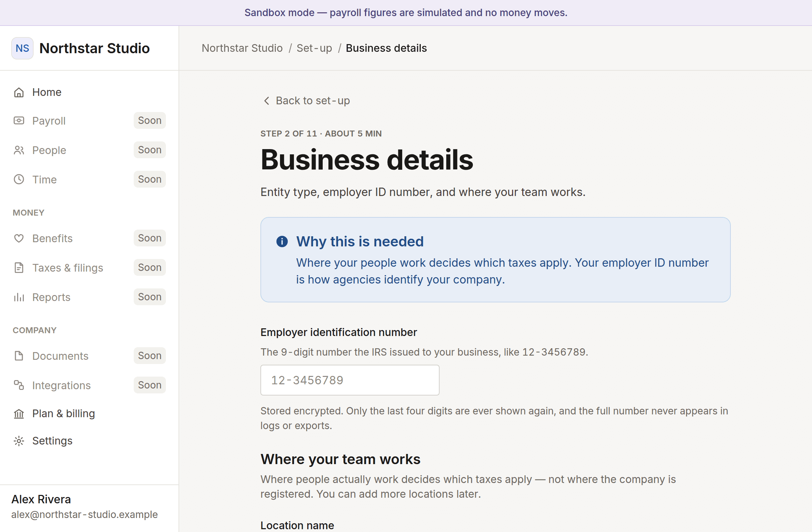This screenshot has width=812, height=532.
Task: Open Plan & billing page
Action: [89, 414]
